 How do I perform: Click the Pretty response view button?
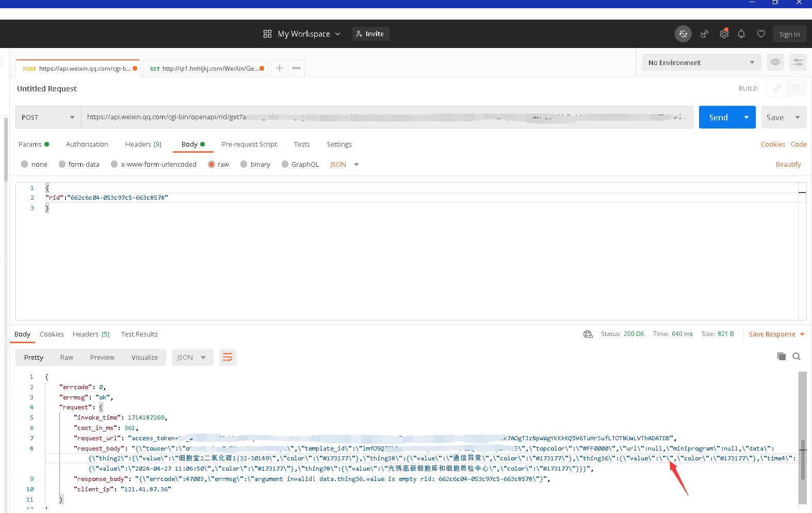coord(34,357)
